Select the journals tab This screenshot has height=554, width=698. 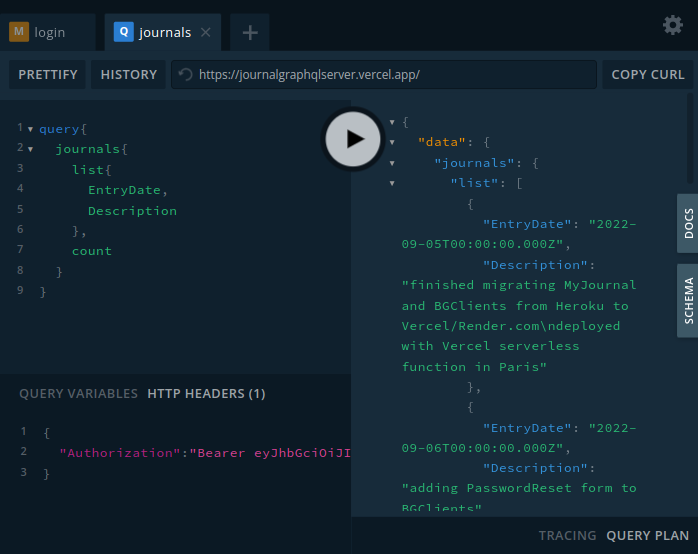coord(162,32)
